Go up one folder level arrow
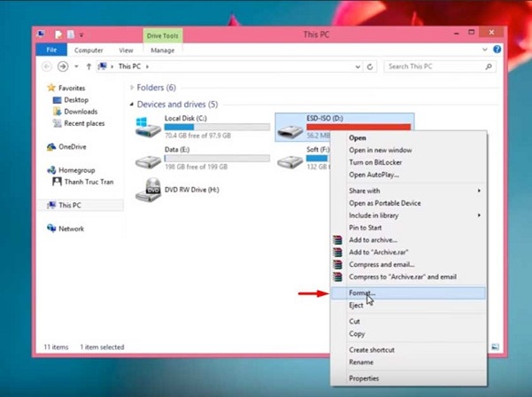This screenshot has width=532, height=397. [89, 66]
